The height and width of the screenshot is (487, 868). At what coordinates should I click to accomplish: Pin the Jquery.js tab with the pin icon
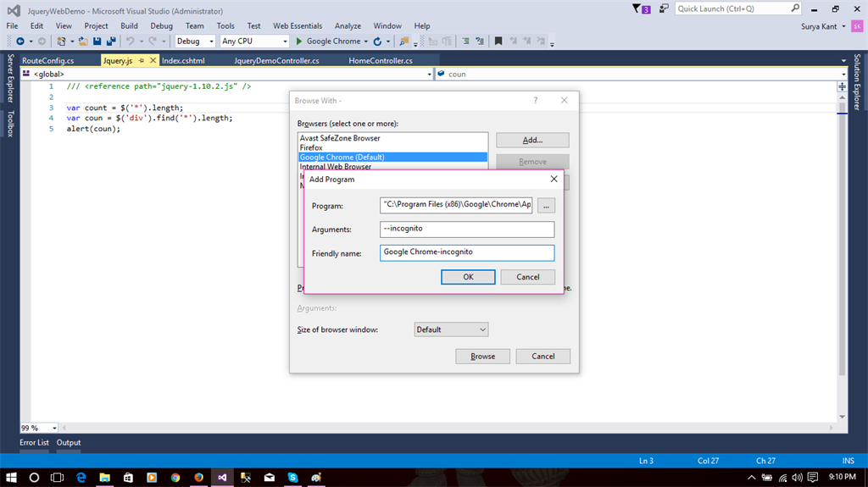click(x=142, y=60)
